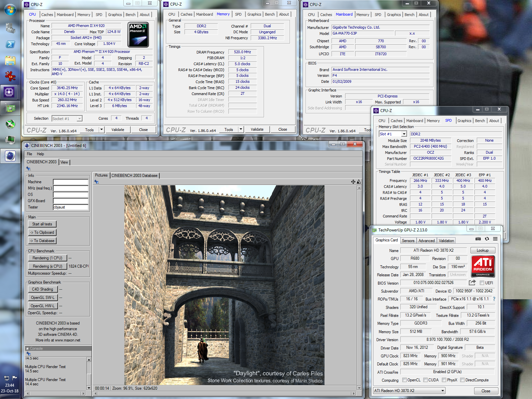Click the To Database button
Image resolution: width=532 pixels, height=399 pixels.
(42, 241)
